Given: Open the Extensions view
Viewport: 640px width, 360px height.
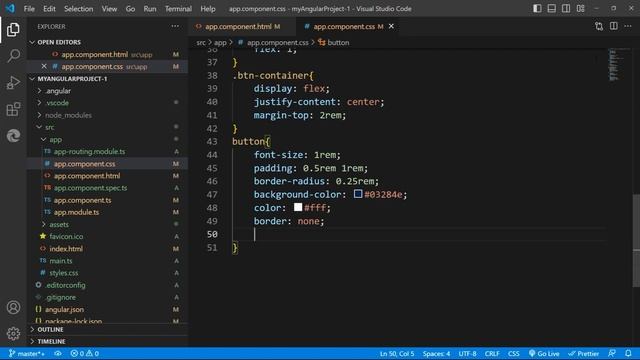Looking at the screenshot, I should click(x=13, y=109).
